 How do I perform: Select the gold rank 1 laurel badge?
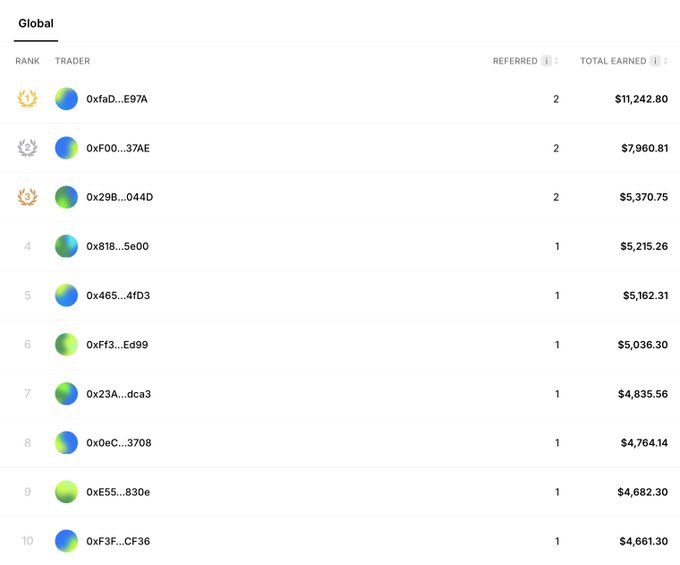click(27, 98)
